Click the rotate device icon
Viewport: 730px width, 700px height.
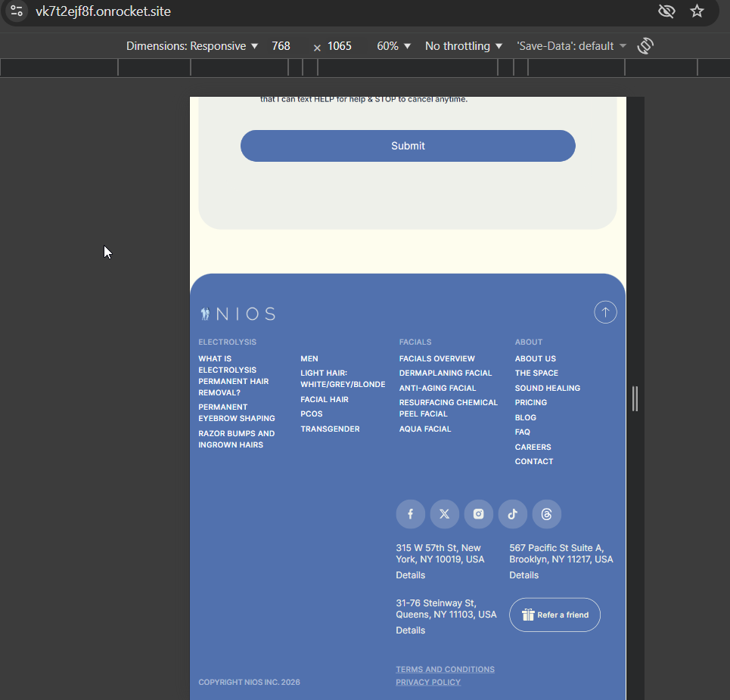645,46
